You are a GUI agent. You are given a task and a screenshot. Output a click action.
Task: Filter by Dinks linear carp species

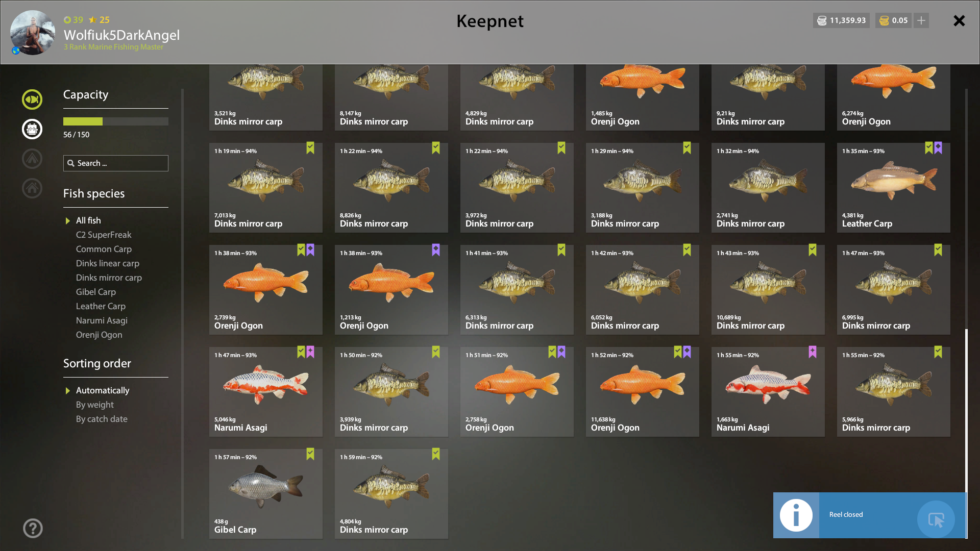click(108, 263)
